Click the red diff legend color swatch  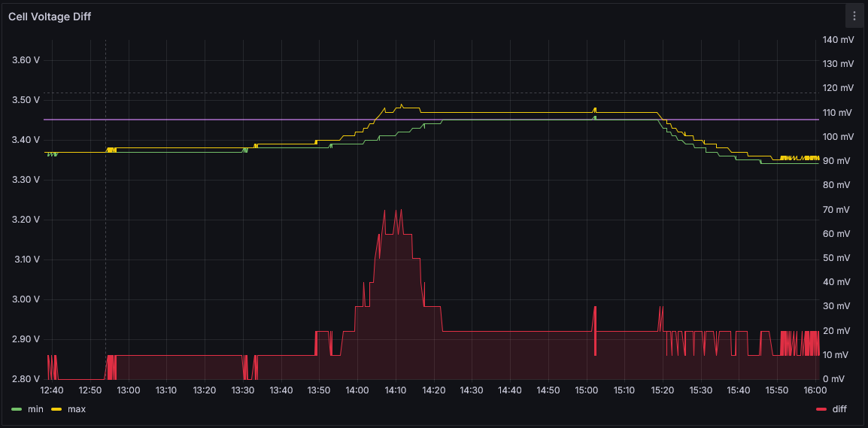(x=821, y=409)
